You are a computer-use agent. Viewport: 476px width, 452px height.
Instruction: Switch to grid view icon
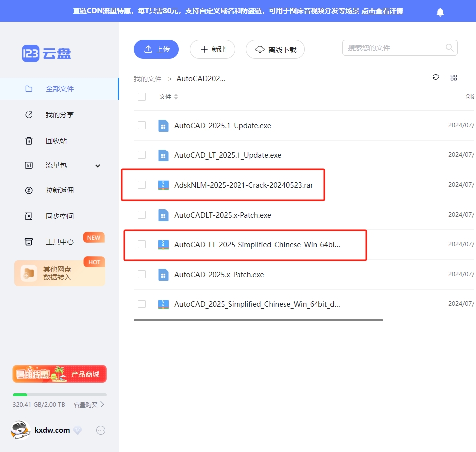(454, 77)
